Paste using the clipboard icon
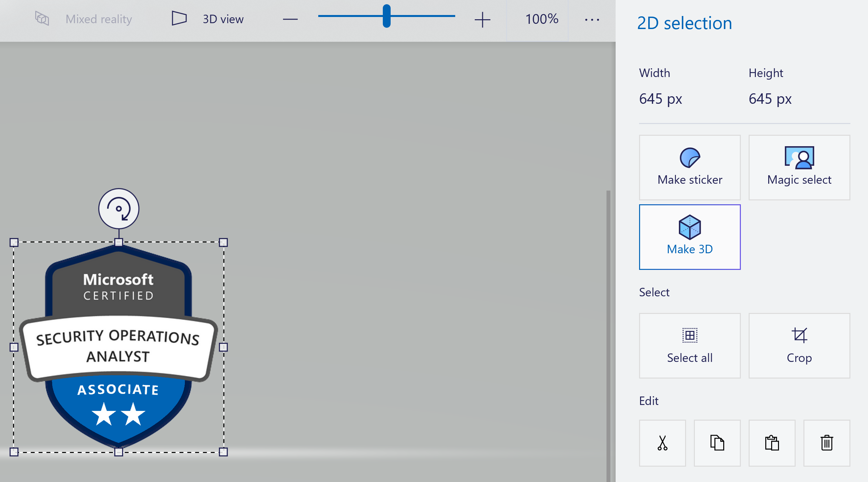This screenshot has height=482, width=868. (x=771, y=443)
